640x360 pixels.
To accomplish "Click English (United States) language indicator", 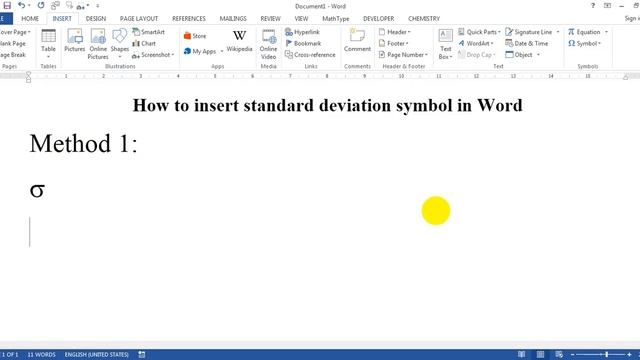I will click(x=97, y=355).
